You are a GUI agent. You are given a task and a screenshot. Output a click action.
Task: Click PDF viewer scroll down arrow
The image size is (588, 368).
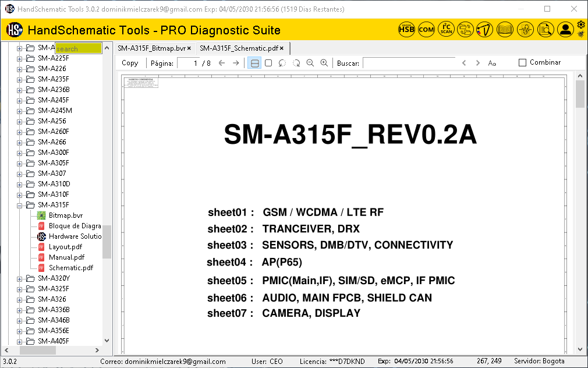point(580,349)
